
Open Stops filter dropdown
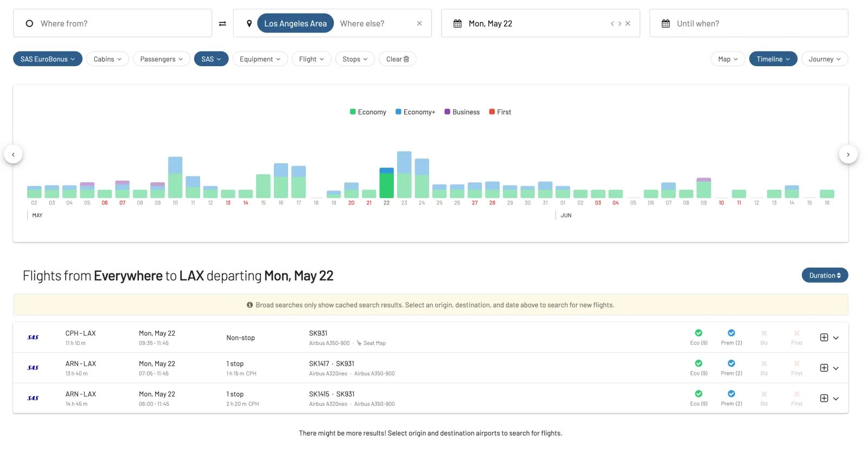coord(355,59)
